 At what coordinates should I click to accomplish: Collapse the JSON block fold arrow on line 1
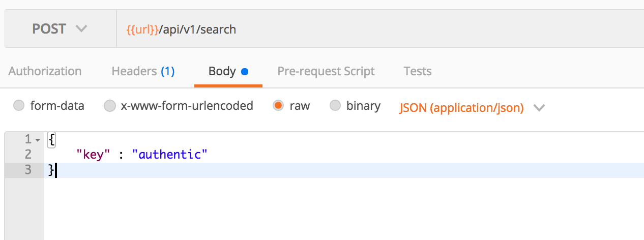coord(38,139)
